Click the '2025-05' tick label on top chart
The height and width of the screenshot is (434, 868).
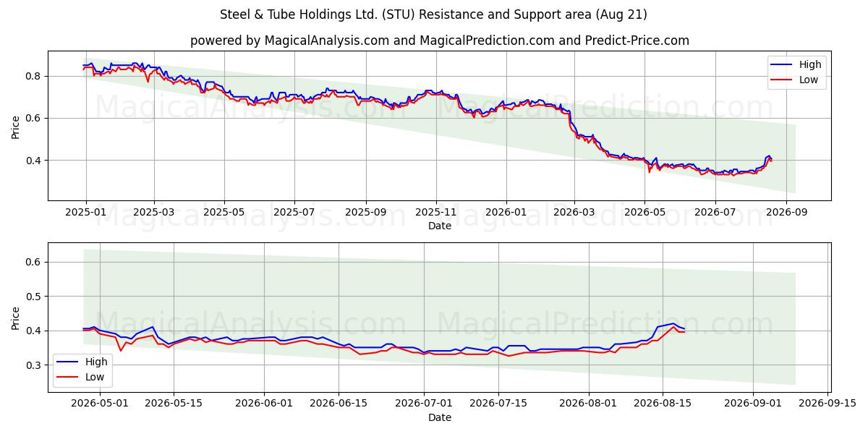pyautogui.click(x=224, y=213)
